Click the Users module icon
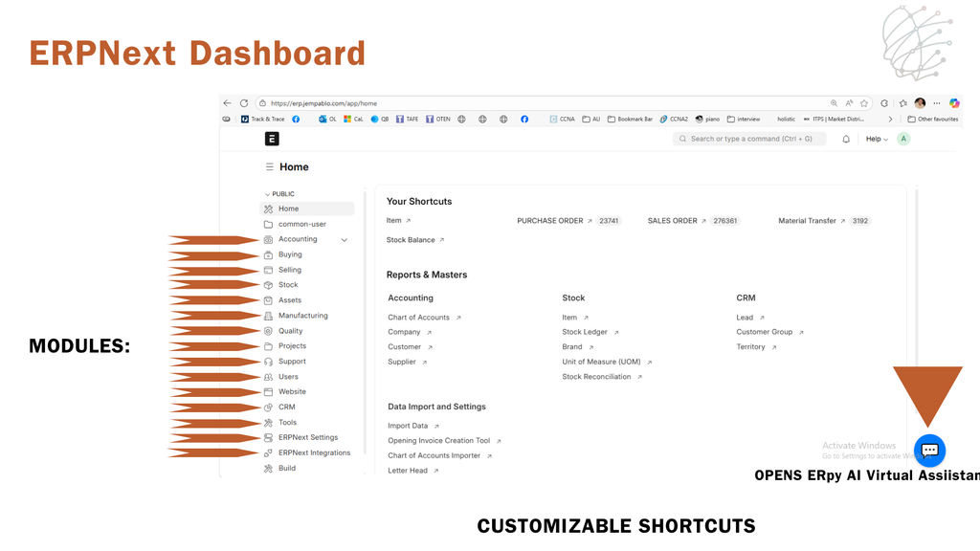Screen dimensions: 980x551 point(268,377)
